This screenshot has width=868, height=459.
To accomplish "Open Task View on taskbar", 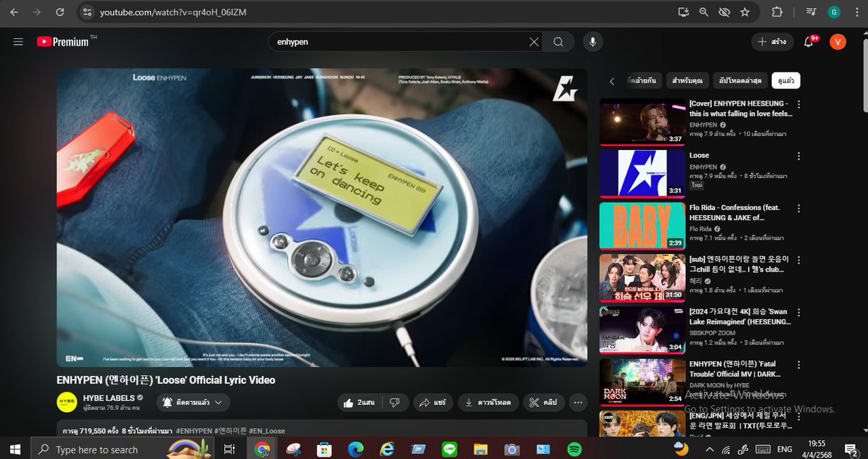I will point(229,449).
